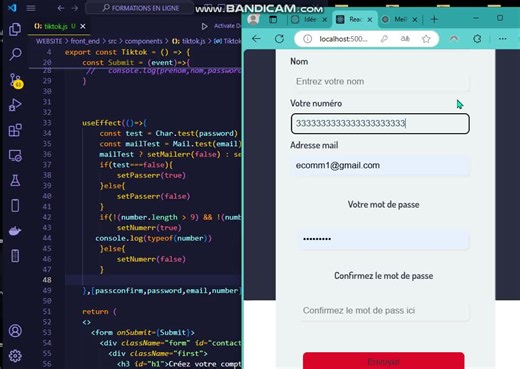
Task: Click the browser back arrow
Action: 256,39
